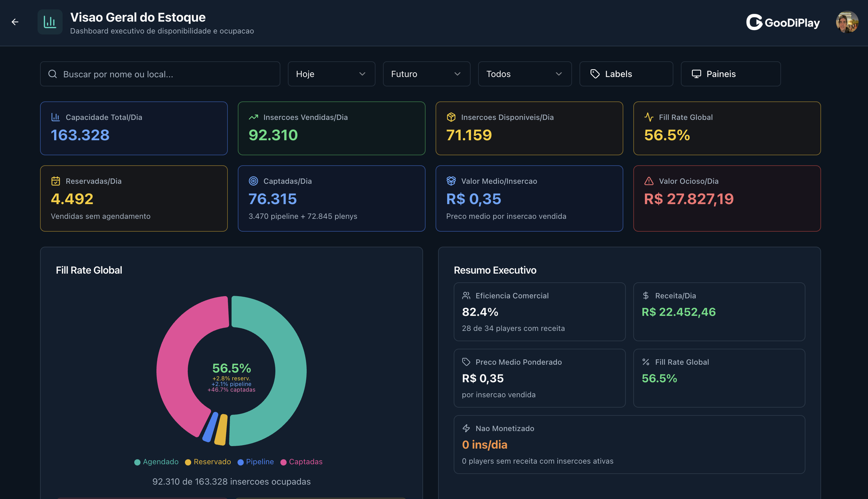
Task: Open the user profile avatar
Action: [847, 22]
